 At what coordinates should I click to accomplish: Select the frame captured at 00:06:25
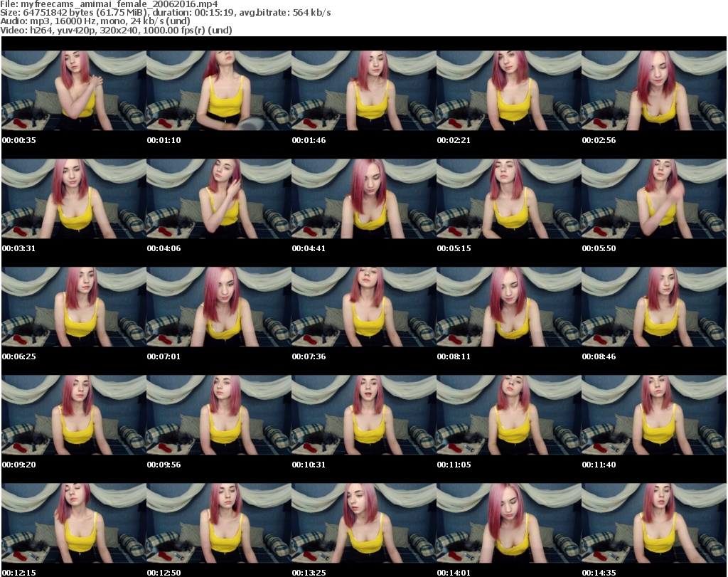[74, 307]
